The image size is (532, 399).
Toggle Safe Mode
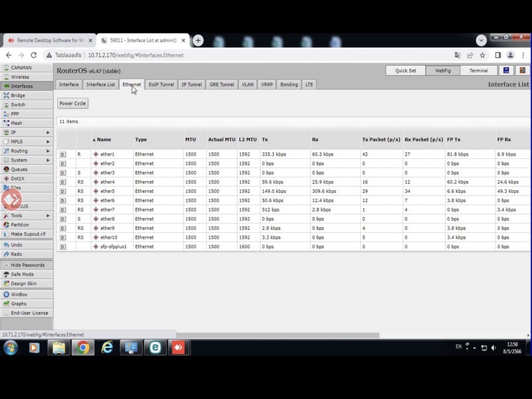pos(27,274)
